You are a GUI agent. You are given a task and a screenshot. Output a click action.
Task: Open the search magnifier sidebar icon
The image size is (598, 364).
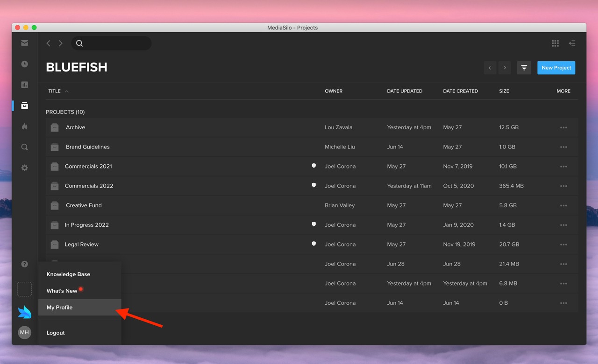click(x=25, y=147)
